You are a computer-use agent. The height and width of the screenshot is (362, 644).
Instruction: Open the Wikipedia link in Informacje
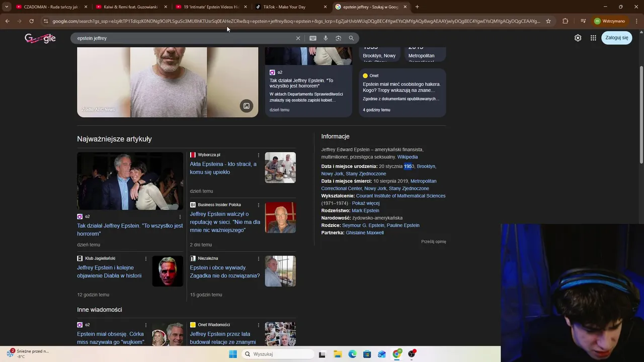(x=408, y=157)
